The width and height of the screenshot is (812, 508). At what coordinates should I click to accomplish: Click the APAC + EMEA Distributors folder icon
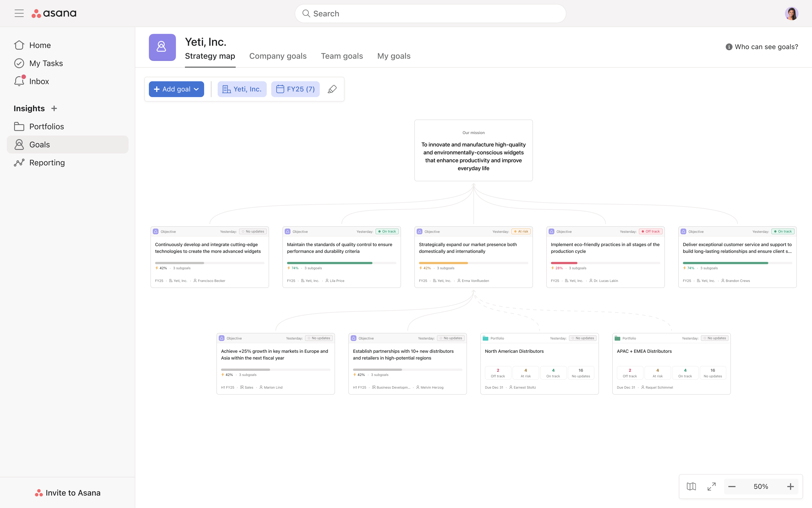[617, 338]
